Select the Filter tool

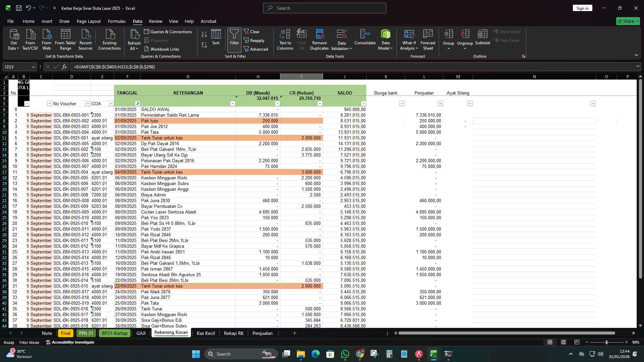(234, 39)
